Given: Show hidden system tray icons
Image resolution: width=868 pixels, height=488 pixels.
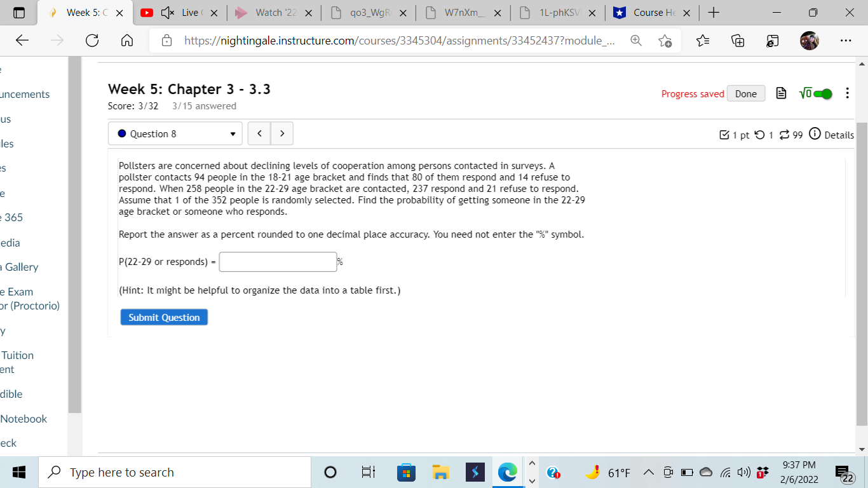Looking at the screenshot, I should tap(649, 473).
